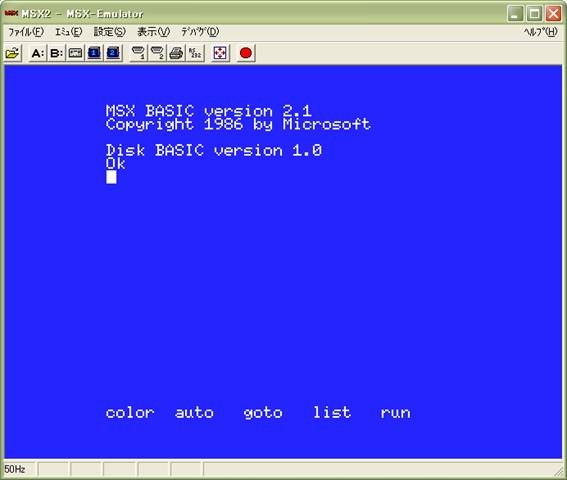Click the open file folder icon
The height and width of the screenshot is (480, 567).
coord(12,54)
